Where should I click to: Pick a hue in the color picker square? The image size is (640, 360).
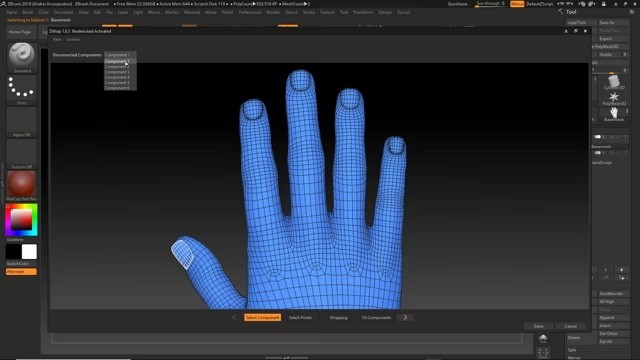click(x=21, y=220)
